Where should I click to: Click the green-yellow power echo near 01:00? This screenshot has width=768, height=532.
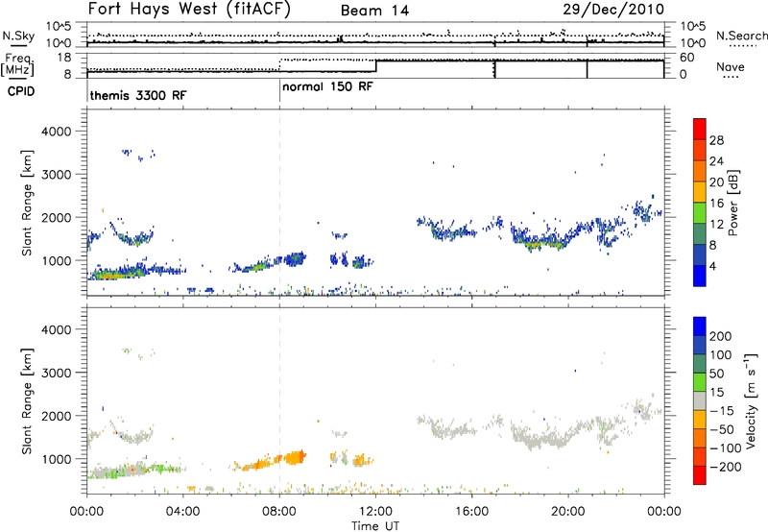click(110, 276)
